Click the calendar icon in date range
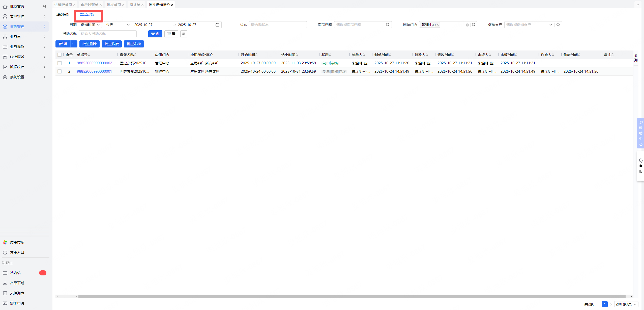This screenshot has width=644, height=310. (x=217, y=25)
